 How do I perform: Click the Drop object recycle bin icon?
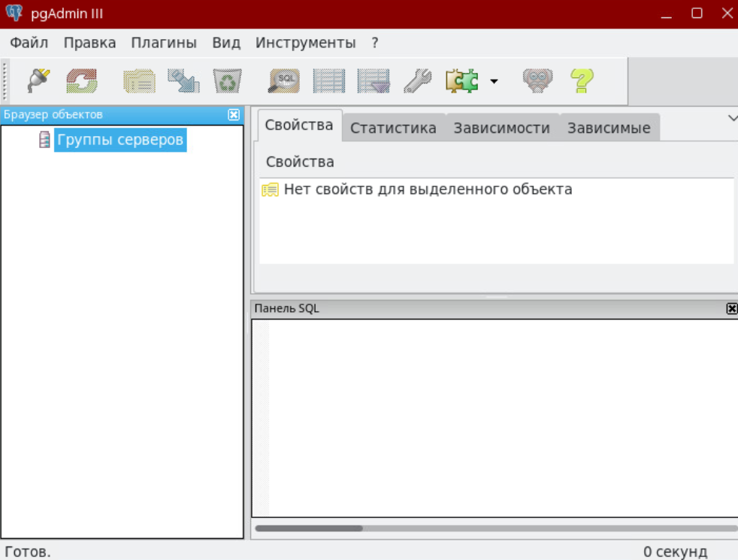(x=227, y=80)
